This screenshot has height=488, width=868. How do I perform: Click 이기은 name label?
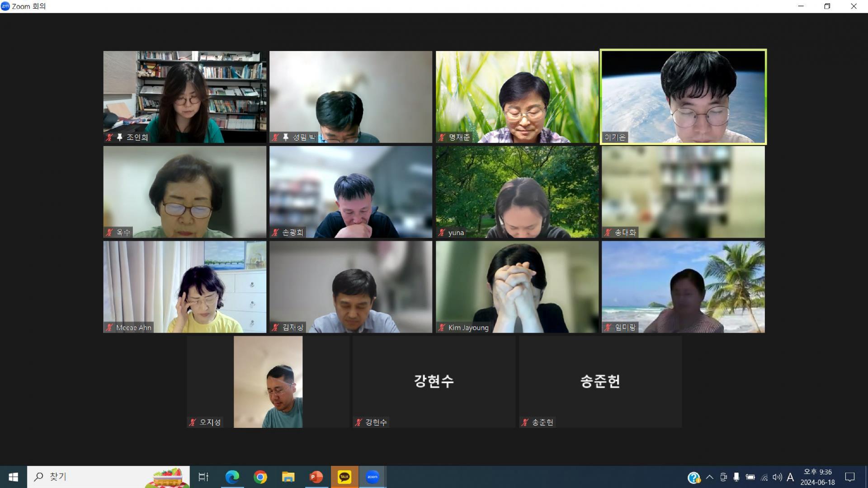[615, 137]
